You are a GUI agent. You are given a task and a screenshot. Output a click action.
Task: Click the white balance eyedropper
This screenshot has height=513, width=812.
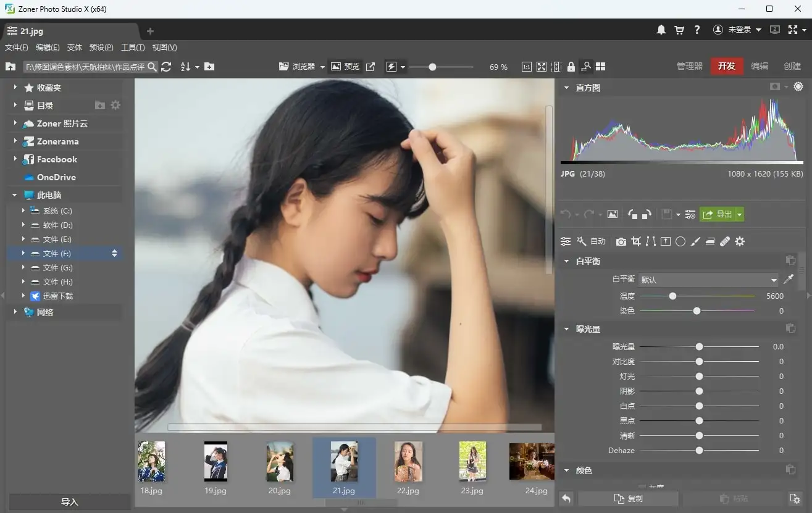[x=789, y=279]
